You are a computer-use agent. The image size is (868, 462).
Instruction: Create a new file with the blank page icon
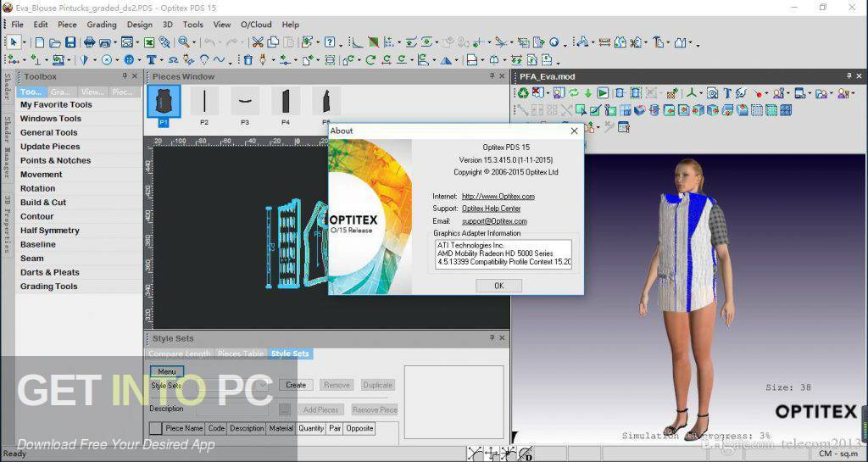(40, 42)
